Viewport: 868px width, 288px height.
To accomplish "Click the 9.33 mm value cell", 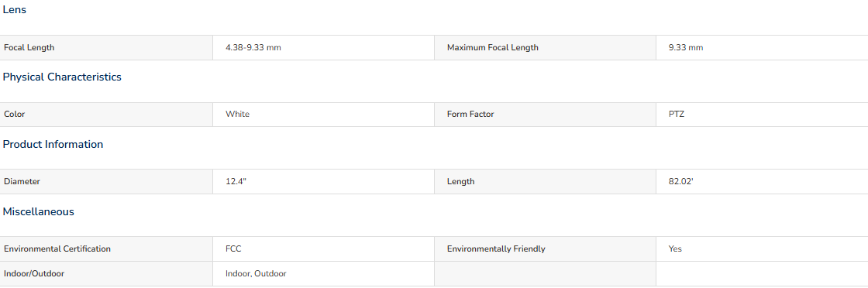I will click(762, 47).
